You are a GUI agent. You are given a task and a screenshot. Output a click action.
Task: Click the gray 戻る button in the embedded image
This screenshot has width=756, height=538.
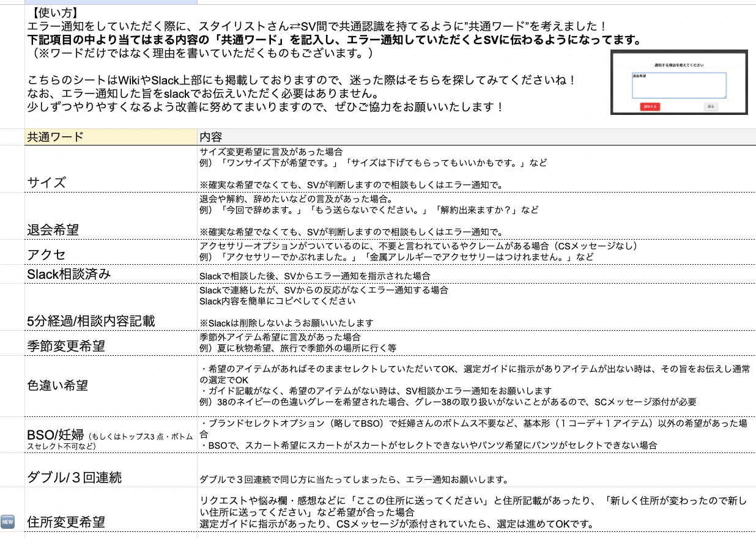click(710, 106)
